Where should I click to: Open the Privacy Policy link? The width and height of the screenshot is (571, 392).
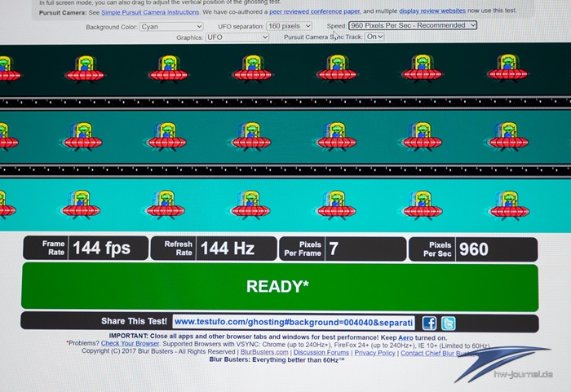click(x=374, y=353)
